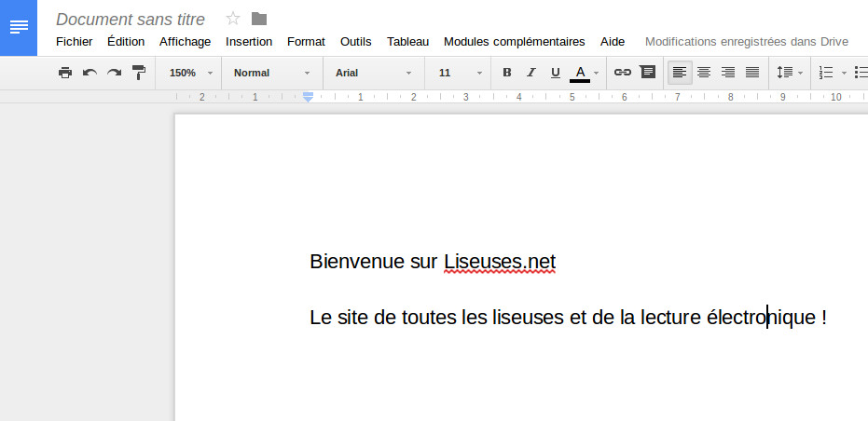The image size is (868, 421).
Task: Insert a link with the chain icon
Action: pos(623,73)
